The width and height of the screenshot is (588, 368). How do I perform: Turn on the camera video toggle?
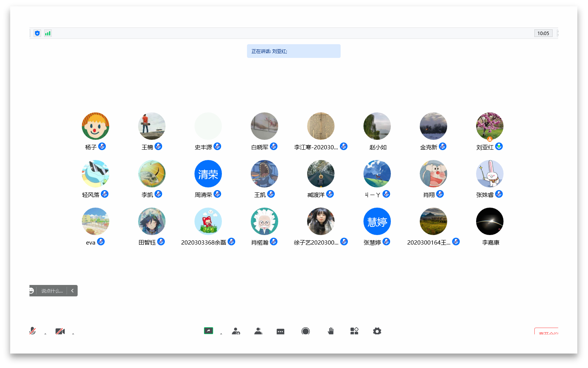click(60, 331)
